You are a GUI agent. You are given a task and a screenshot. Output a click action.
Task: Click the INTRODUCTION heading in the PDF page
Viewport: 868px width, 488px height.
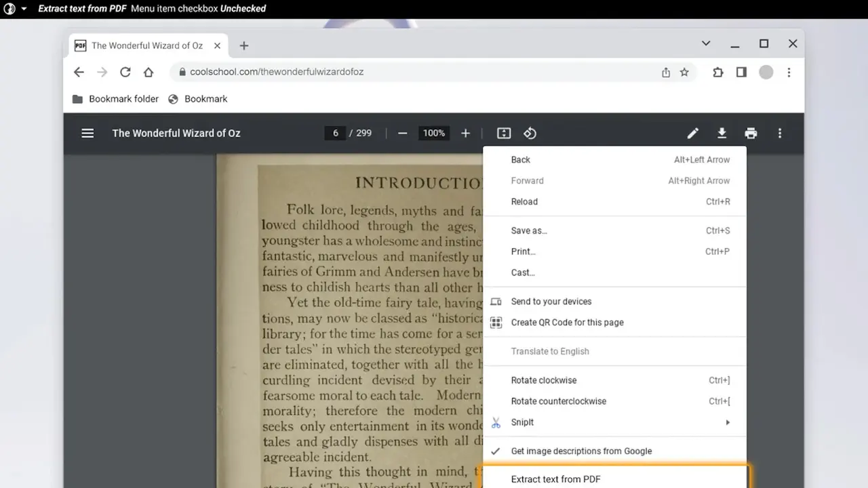pyautogui.click(x=418, y=183)
